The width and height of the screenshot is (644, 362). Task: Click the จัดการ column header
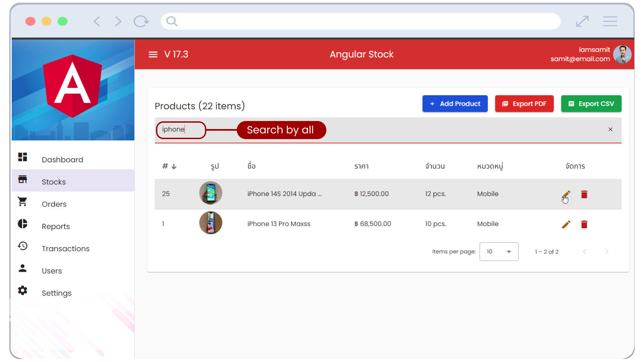point(575,166)
